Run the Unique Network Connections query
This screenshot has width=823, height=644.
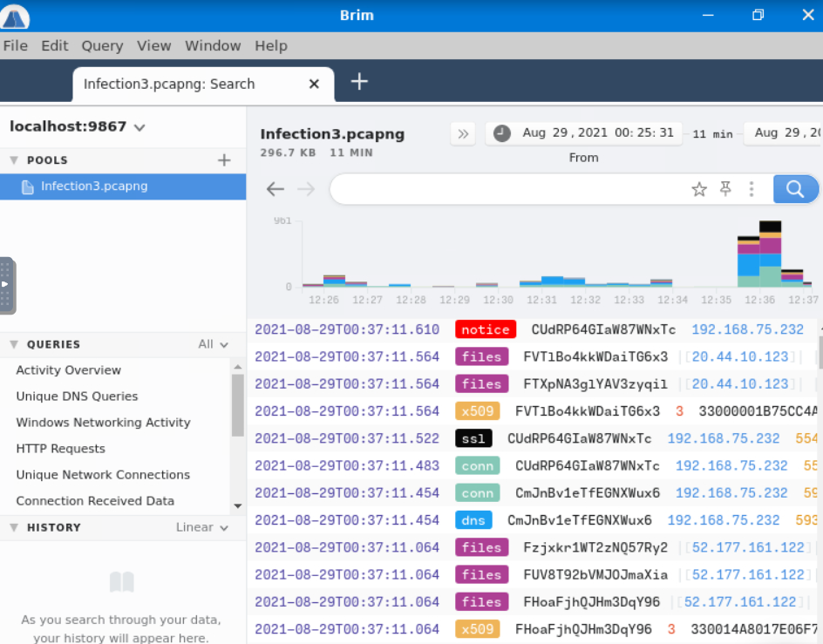[x=103, y=475]
